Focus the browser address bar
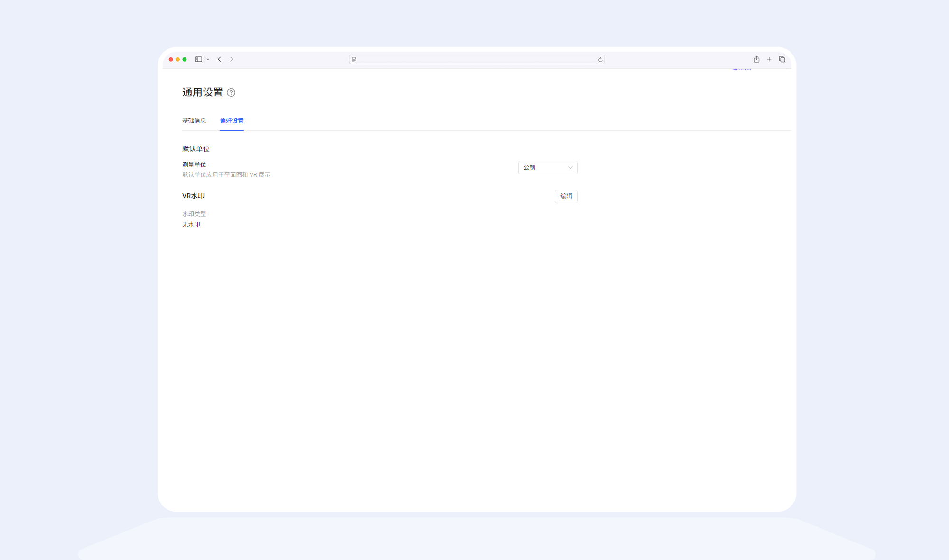949x560 pixels. [x=477, y=59]
